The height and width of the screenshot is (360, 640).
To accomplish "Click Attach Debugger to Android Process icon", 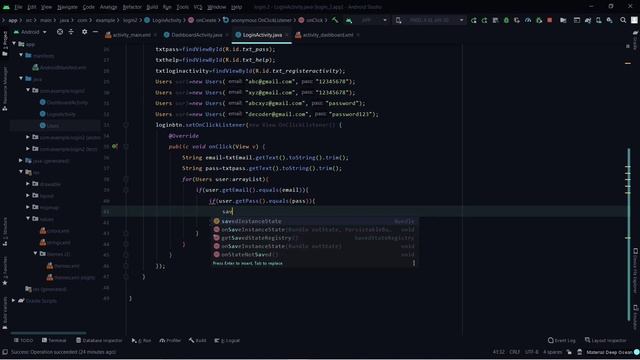I will 539,20.
